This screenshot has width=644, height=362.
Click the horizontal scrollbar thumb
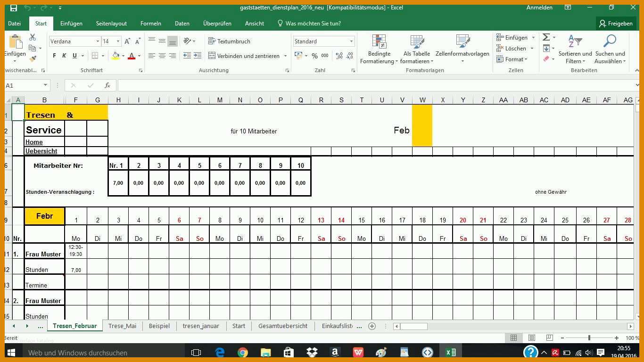[x=414, y=326]
